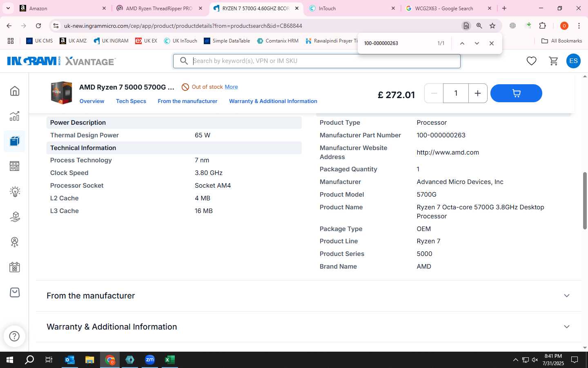Open the Home icon in left sidebar
This screenshot has width=588, height=368.
point(15,91)
